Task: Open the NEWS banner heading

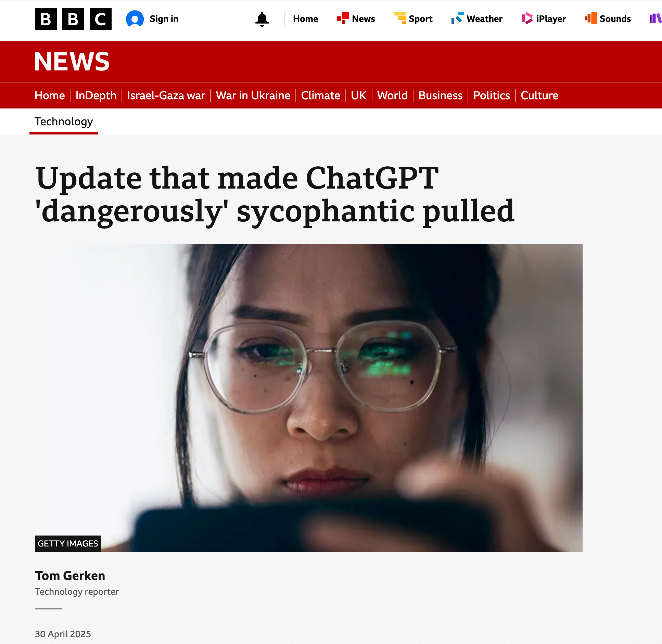Action: 72,62
